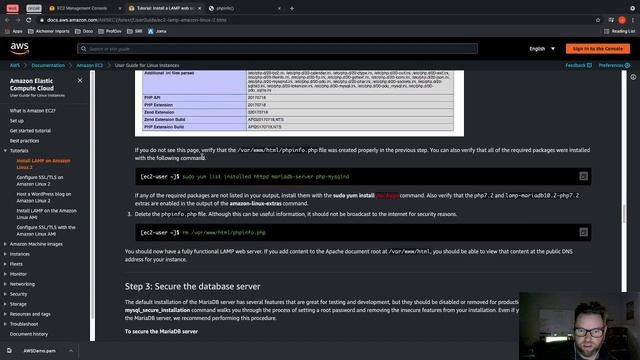Copy the sudo yum list command

583,176
